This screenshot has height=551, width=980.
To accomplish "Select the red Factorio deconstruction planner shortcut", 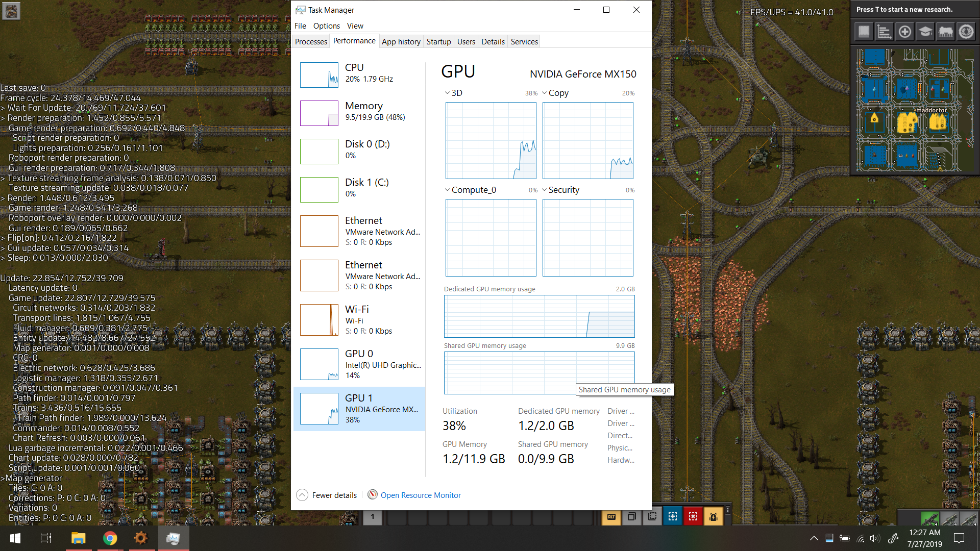I will point(693,517).
